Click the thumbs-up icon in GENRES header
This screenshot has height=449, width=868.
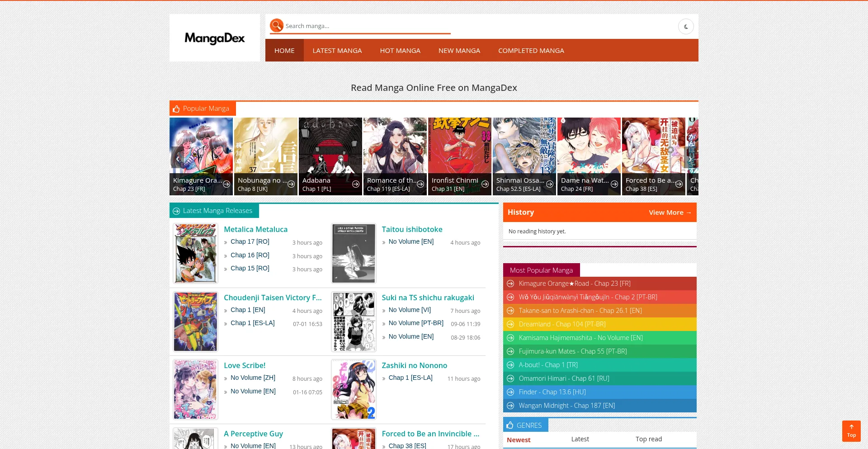(x=510, y=425)
